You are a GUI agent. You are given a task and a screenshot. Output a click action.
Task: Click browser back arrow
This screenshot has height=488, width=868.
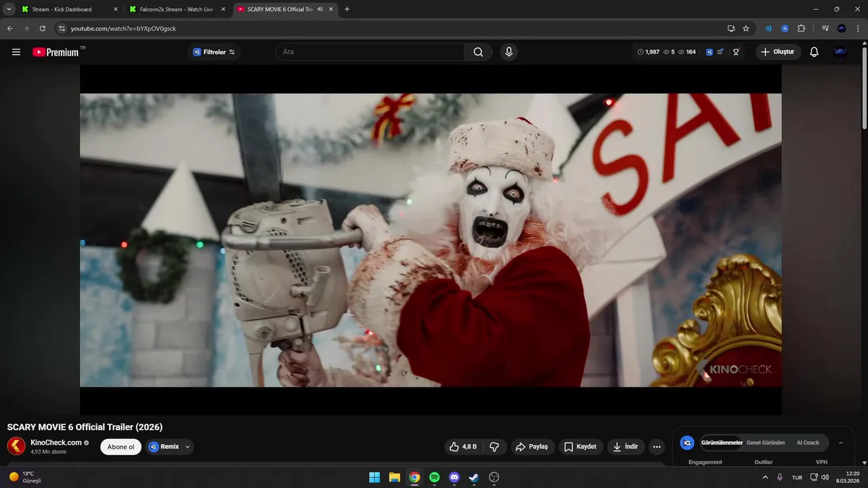click(x=10, y=28)
